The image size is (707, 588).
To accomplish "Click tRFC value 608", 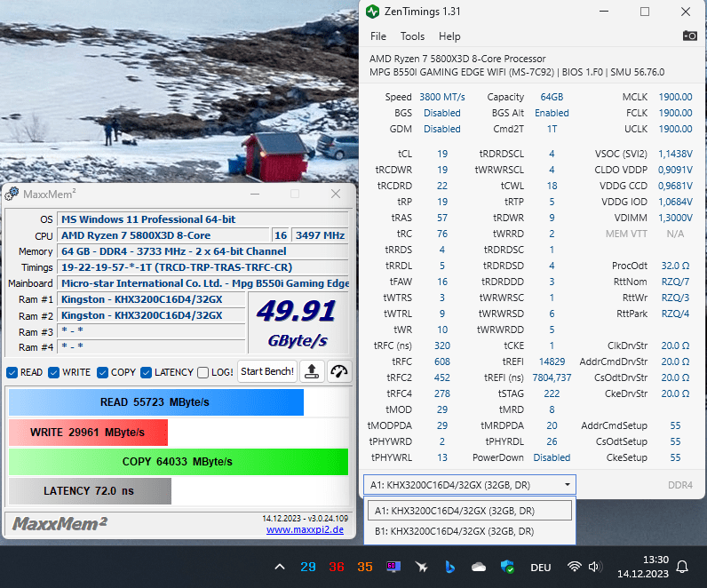I will (x=442, y=362).
